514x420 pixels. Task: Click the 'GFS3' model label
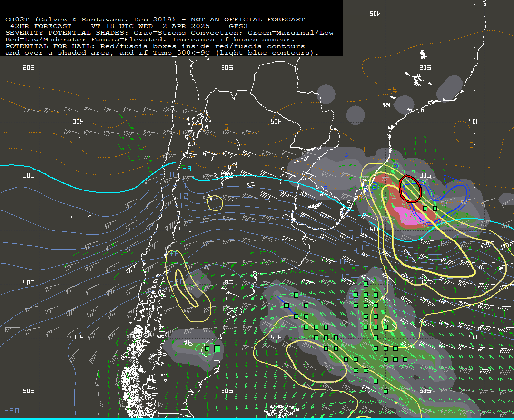point(238,26)
